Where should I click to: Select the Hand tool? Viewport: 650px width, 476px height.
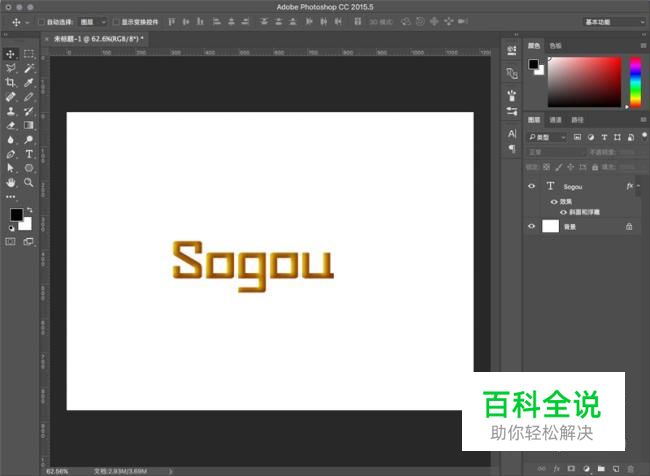tap(10, 182)
